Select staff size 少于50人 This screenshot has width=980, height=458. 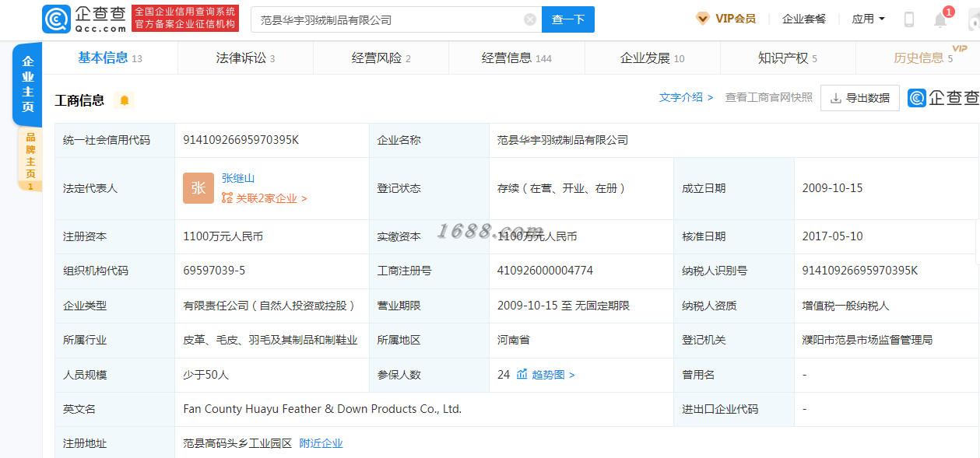[x=205, y=375]
